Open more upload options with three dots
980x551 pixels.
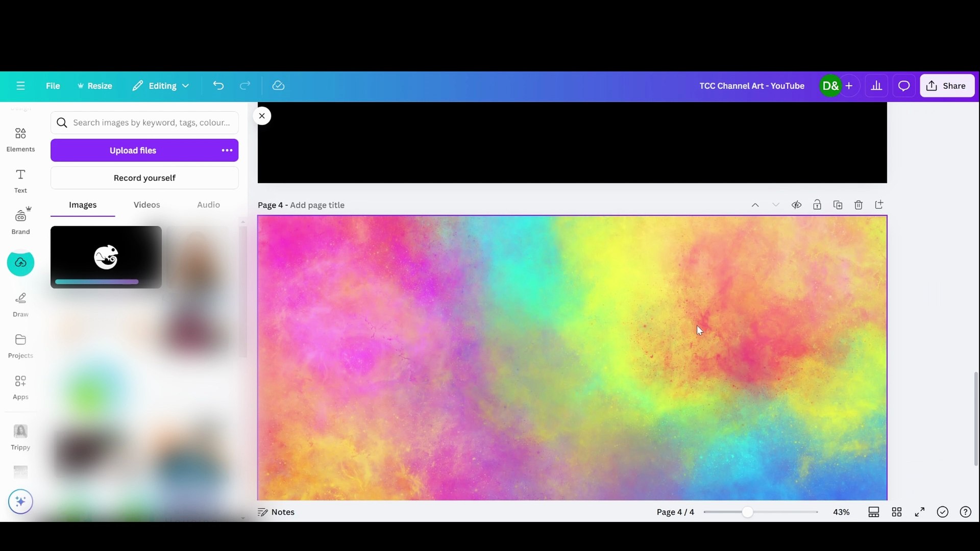point(227,150)
